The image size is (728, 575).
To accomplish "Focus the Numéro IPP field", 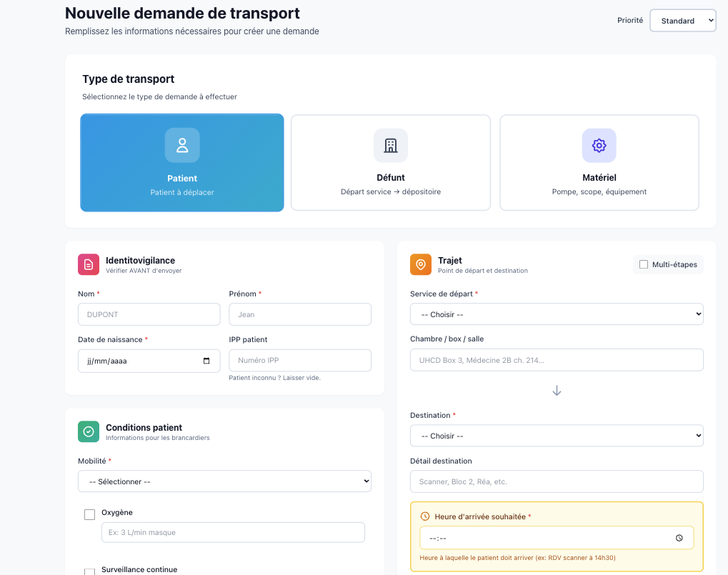I will coord(299,360).
